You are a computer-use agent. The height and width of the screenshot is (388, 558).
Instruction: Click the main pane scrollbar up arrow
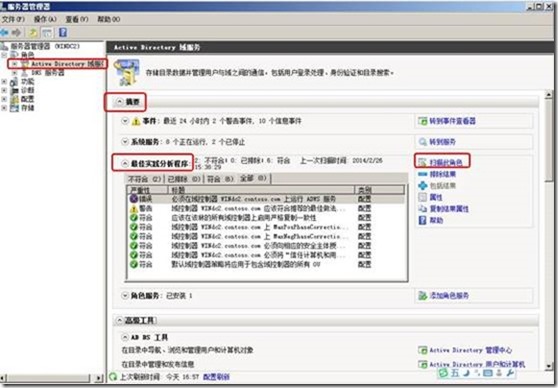(549, 94)
